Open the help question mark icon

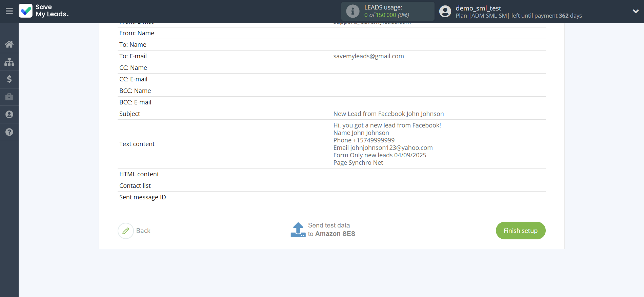tap(9, 132)
